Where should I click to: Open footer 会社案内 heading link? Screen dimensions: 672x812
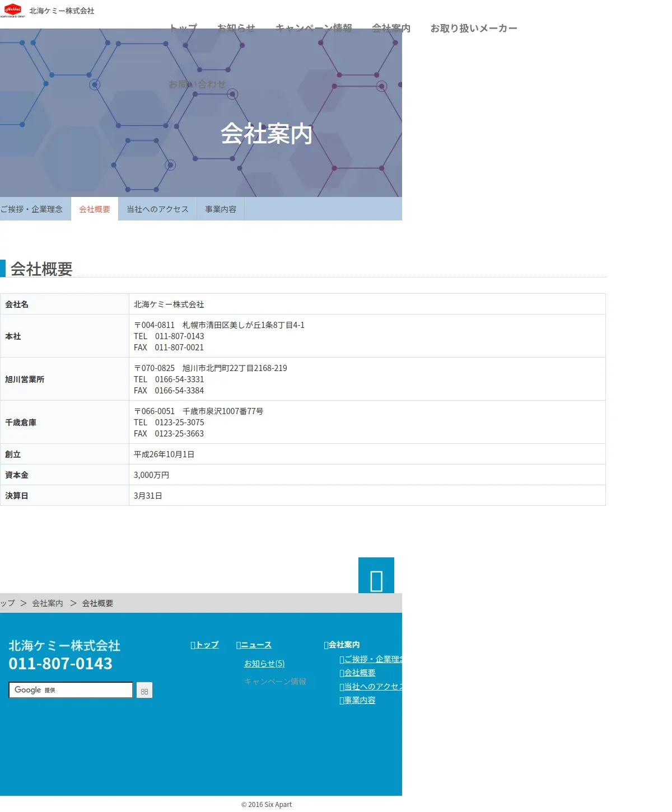(342, 645)
